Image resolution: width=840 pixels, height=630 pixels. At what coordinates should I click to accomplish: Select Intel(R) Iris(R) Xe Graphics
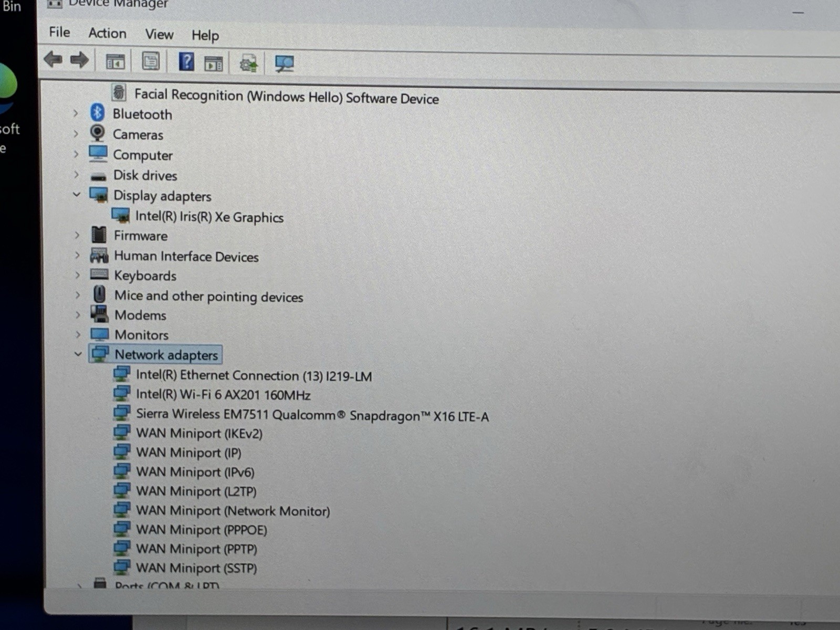click(209, 216)
